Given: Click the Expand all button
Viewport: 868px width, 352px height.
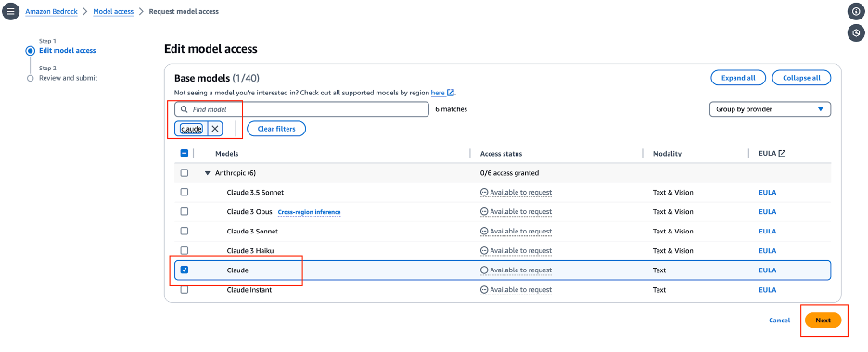Looking at the screenshot, I should (x=738, y=78).
